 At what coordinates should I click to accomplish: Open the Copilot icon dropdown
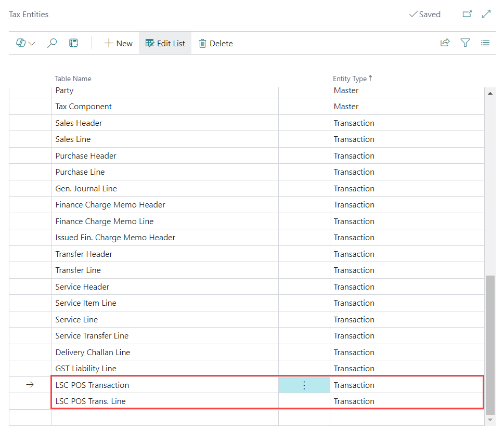click(25, 44)
